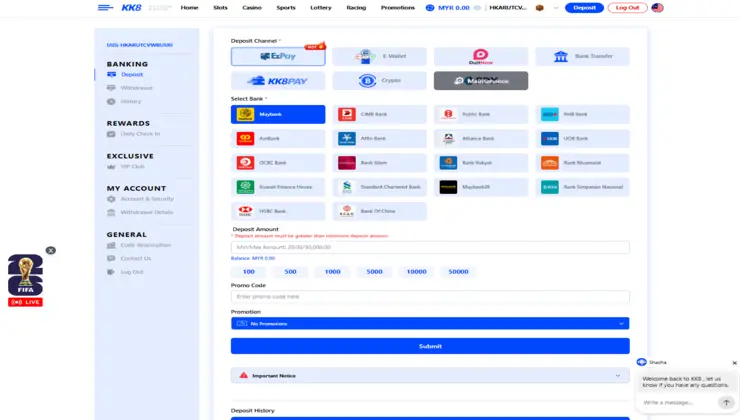
Task: Select Public Bank option
Action: coord(481,114)
